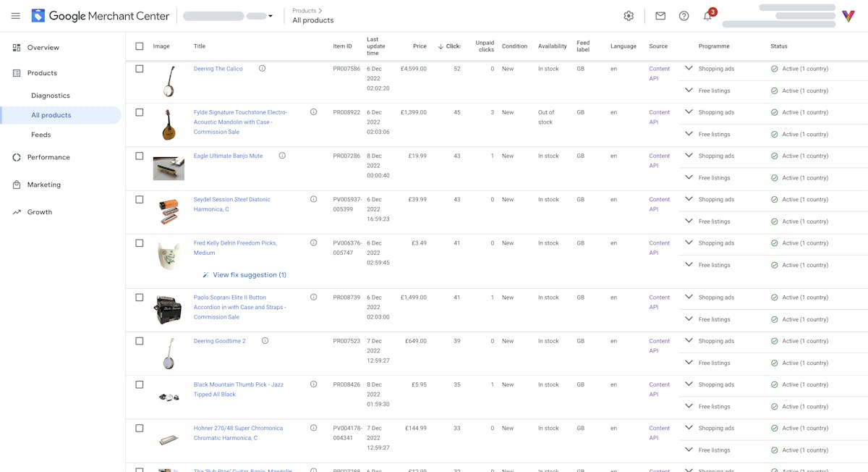Screen dimensions: 868x472
Task: Select checkbox for Eagle Ultimate Banjo Mute
Action: pos(140,156)
